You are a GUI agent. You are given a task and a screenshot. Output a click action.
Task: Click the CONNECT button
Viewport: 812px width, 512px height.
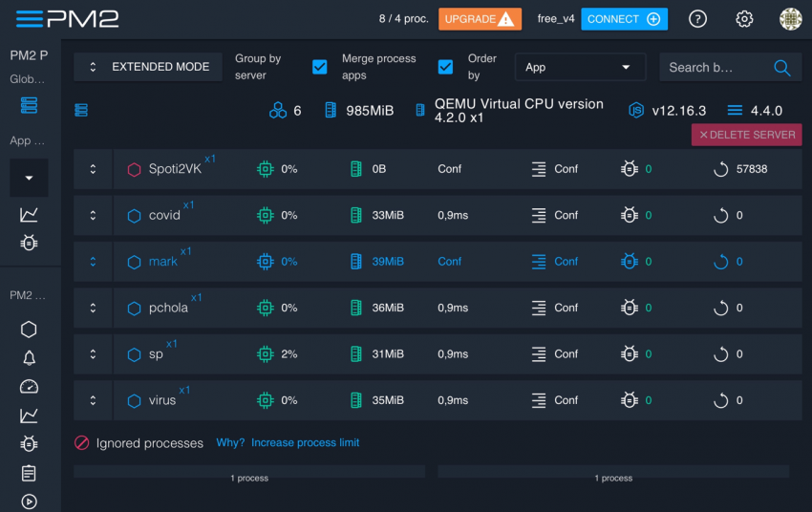coord(624,19)
